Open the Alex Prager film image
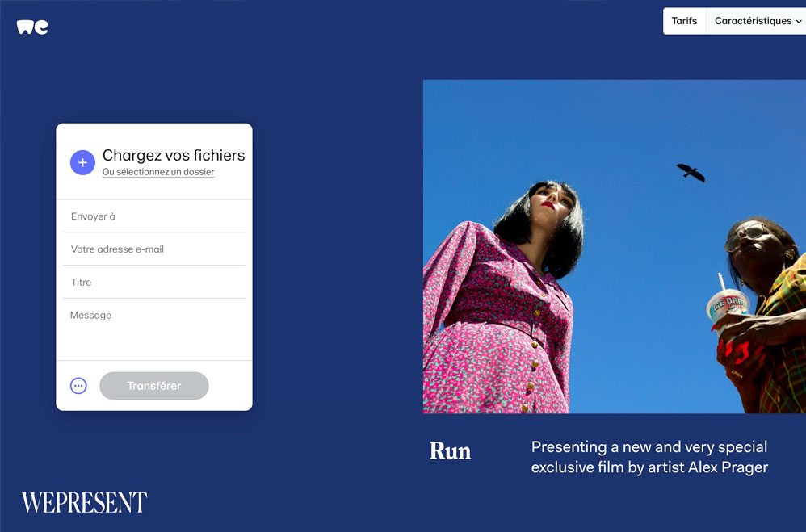 coord(615,246)
